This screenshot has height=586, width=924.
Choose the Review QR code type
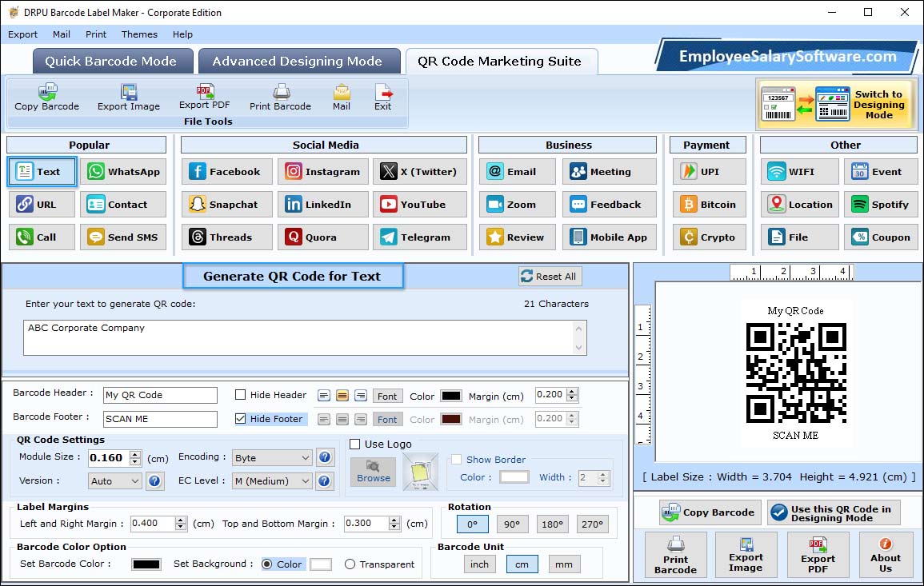[x=518, y=237]
